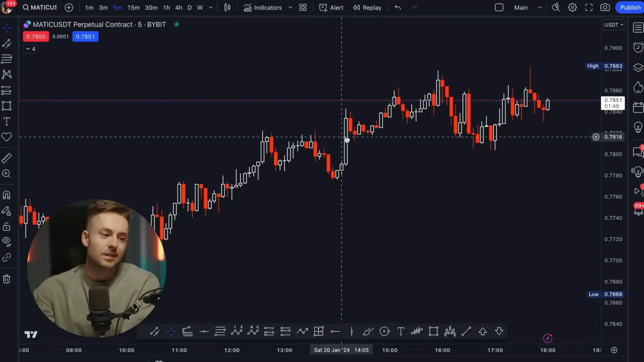The height and width of the screenshot is (362, 644).
Task: Open the ideas lightbulb panel on right sidebar
Action: pyautogui.click(x=638, y=127)
